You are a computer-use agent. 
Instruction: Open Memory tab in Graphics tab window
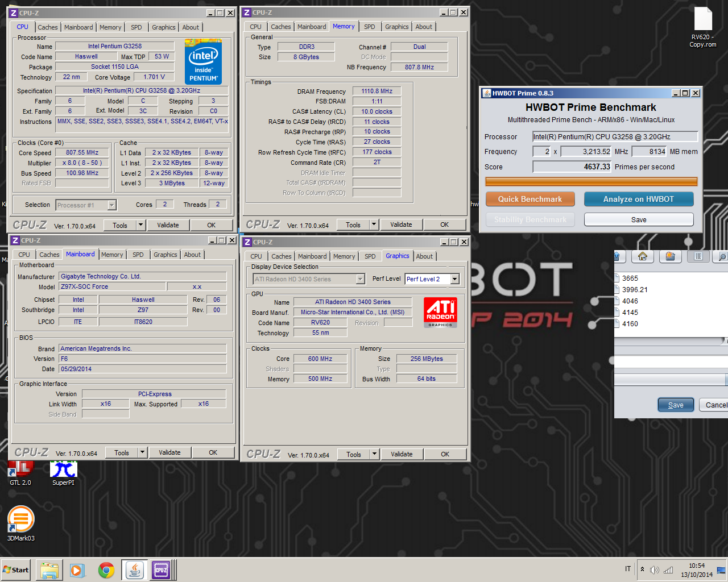pos(344,256)
